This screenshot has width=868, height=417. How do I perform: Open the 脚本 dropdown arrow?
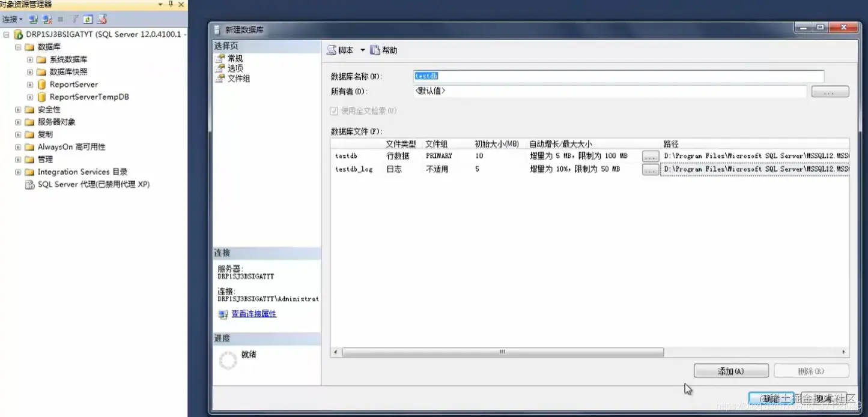[x=363, y=50]
